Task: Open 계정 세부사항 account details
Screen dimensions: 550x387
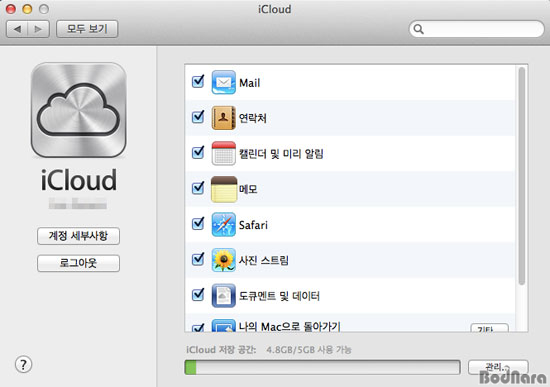Action: 78,236
